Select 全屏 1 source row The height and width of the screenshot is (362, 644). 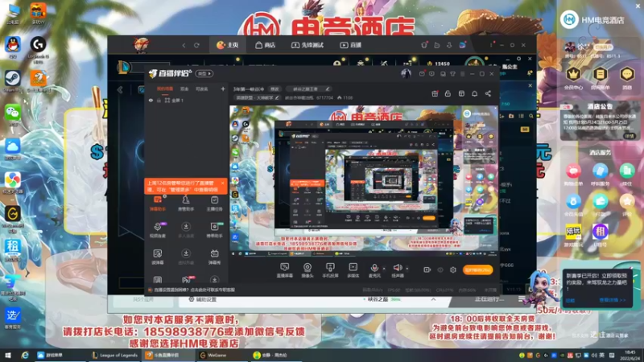(x=187, y=100)
